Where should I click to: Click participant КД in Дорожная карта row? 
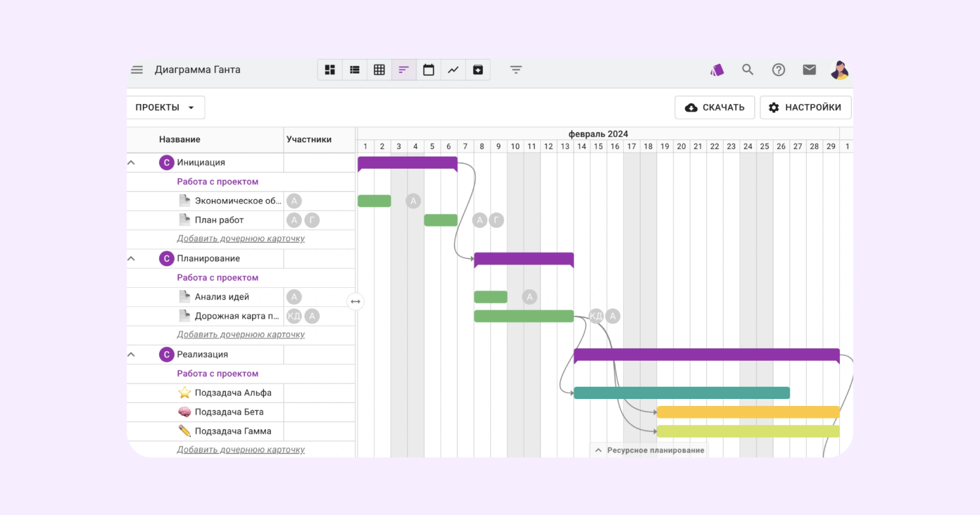click(294, 316)
